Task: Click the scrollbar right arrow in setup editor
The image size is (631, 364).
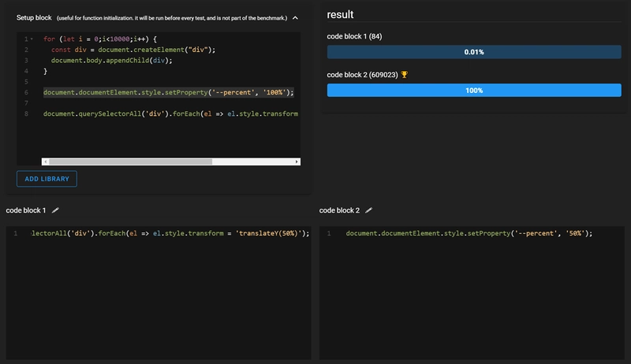Action: [297, 162]
